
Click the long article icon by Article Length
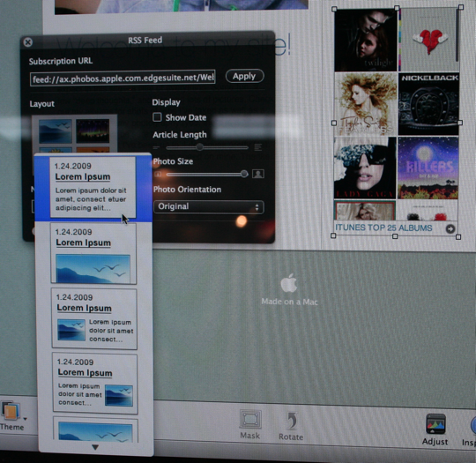pyautogui.click(x=257, y=147)
